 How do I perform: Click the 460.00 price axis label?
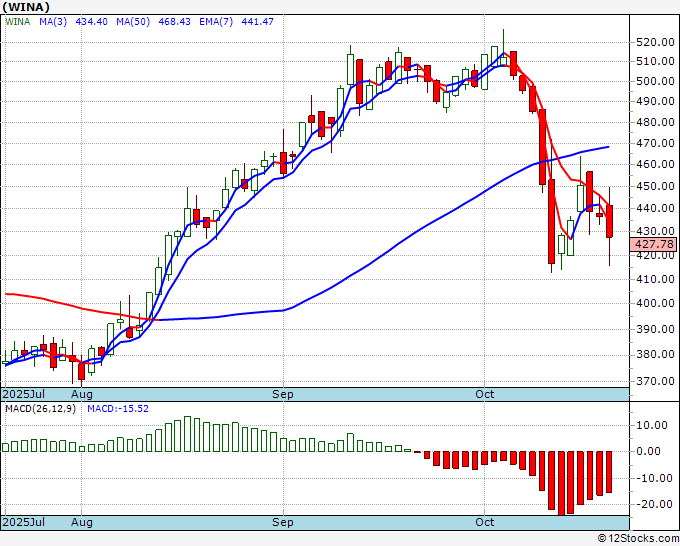(x=655, y=164)
